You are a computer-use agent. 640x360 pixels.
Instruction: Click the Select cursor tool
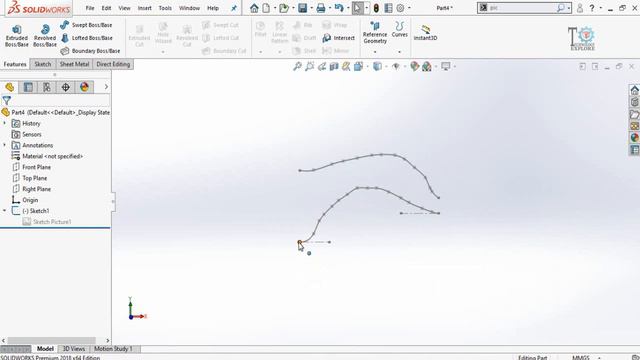(x=358, y=8)
